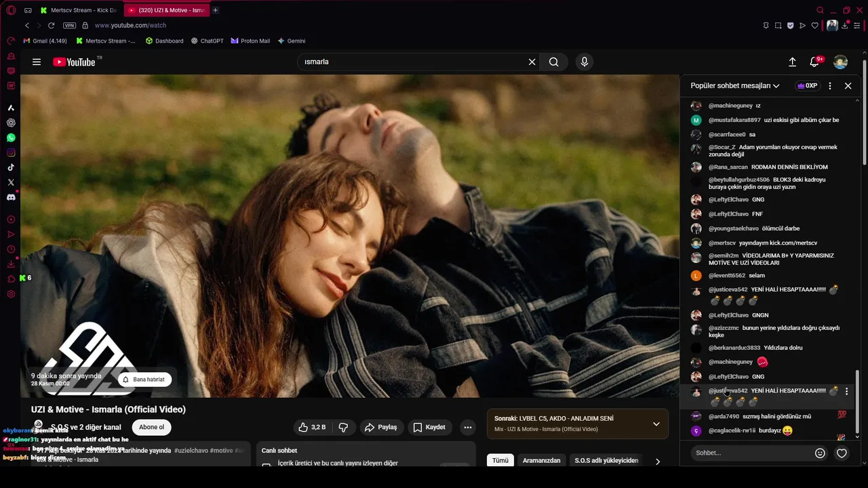The height and width of the screenshot is (488, 868).
Task: Submit search with magnifier button
Action: [554, 62]
